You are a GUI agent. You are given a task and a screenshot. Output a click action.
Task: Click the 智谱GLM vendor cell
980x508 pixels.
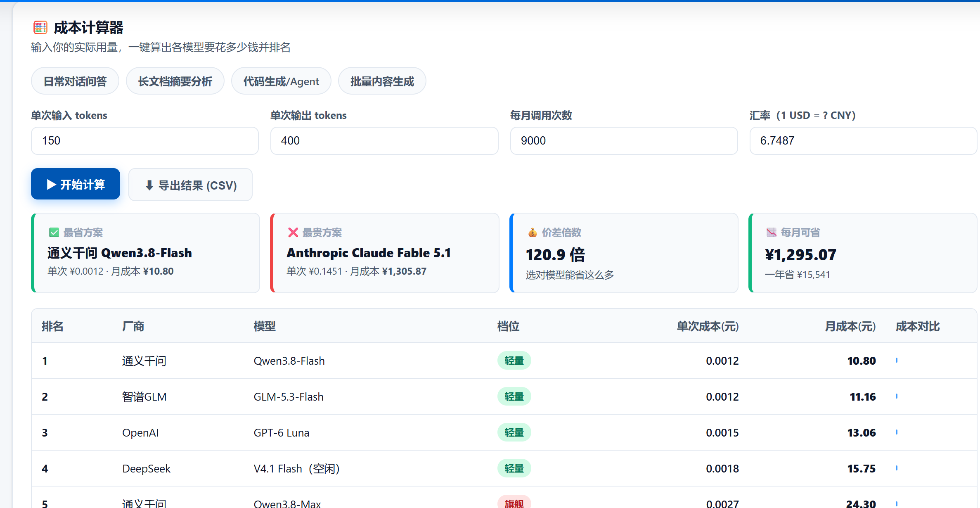click(x=144, y=396)
